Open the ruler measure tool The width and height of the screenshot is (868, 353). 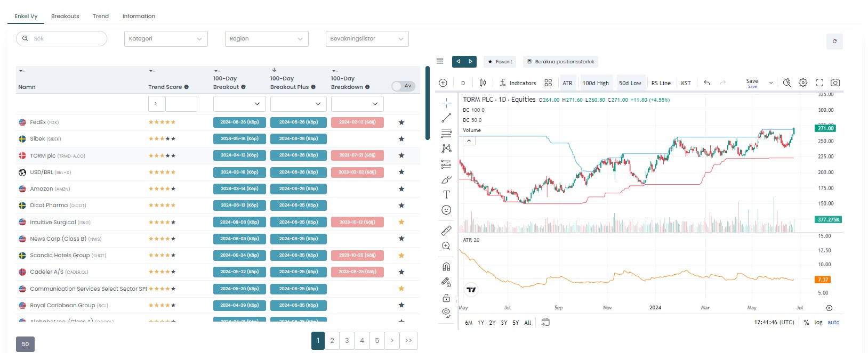446,231
